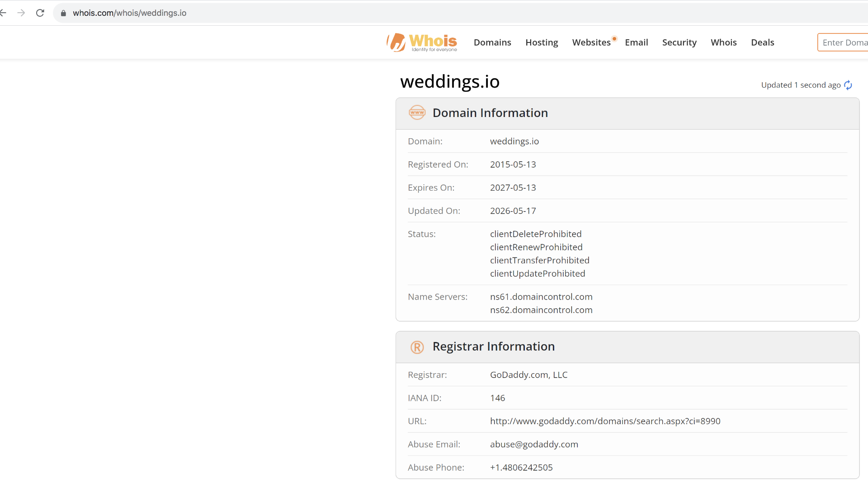Open the Domains menu
Image resolution: width=868 pixels, height=487 pixels.
click(x=492, y=42)
